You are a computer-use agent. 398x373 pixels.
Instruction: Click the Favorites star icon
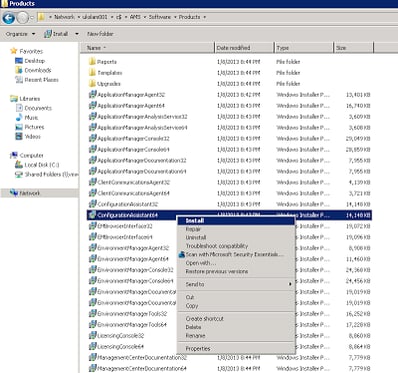[x=14, y=51]
